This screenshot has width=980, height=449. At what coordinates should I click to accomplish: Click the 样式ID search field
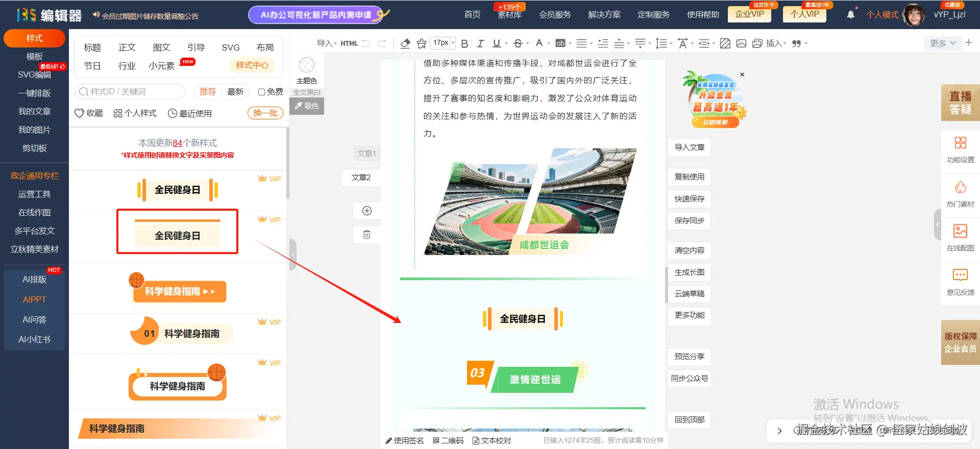(130, 92)
